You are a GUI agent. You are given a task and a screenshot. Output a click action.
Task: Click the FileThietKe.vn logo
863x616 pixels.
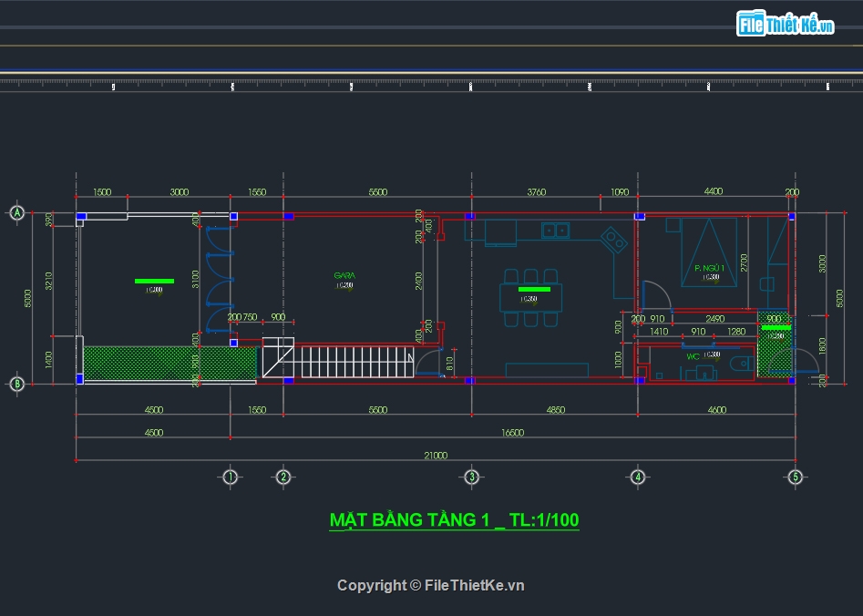coord(785,25)
